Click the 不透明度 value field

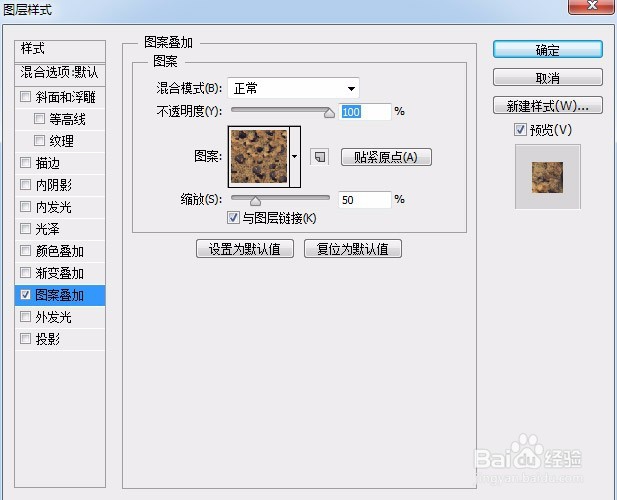point(365,112)
